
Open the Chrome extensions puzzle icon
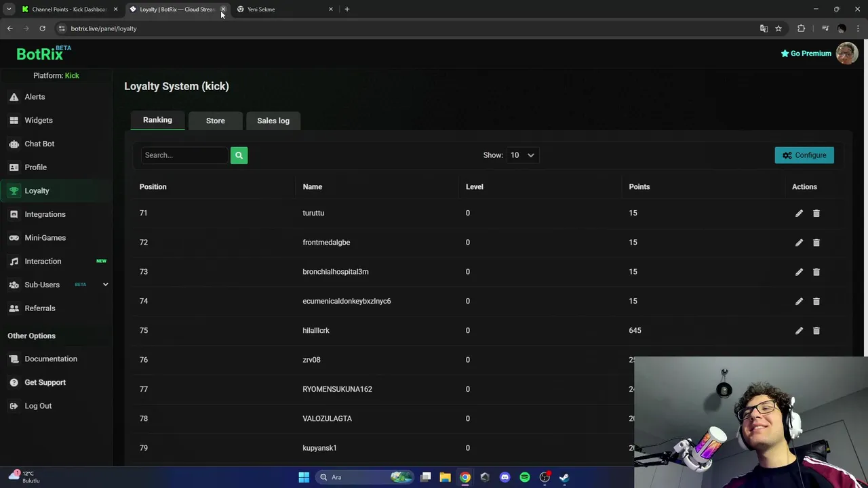[x=802, y=28]
